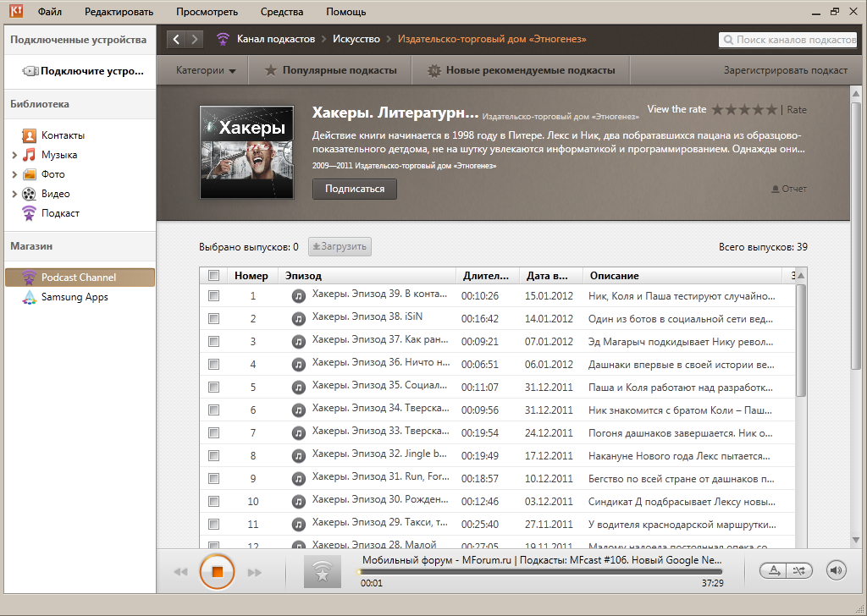Click the connect device phone icon
The height and width of the screenshot is (616, 867).
coord(30,71)
